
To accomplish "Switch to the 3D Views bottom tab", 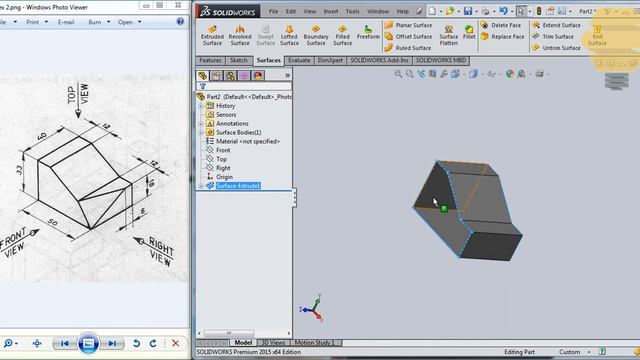I will click(273, 343).
